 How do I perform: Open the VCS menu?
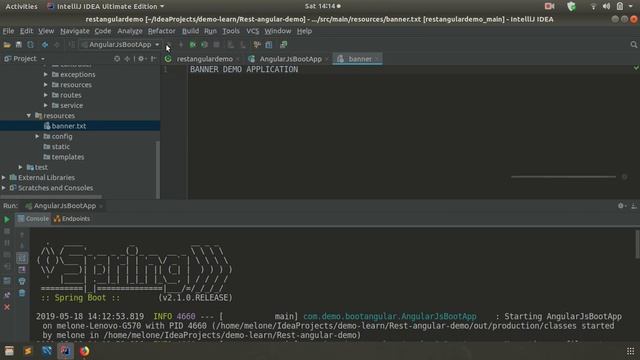(252, 31)
